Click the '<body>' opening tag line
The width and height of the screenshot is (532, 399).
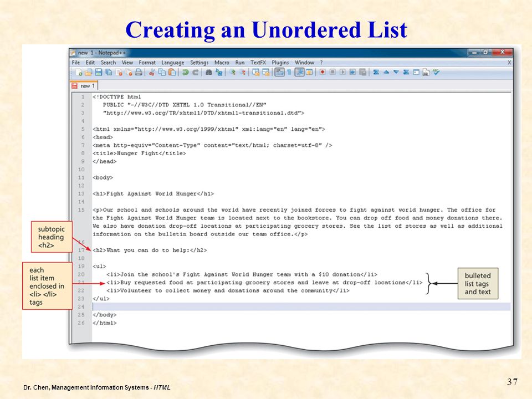pos(103,177)
